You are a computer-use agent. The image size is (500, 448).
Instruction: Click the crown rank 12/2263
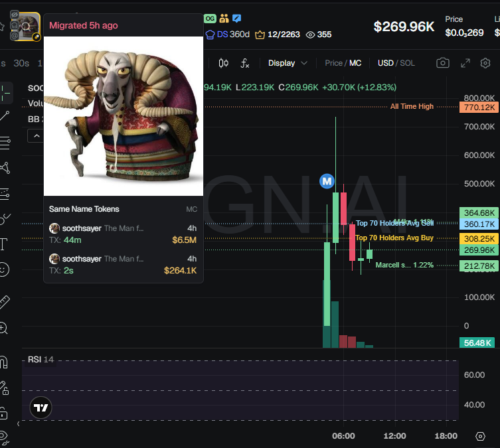point(278,35)
